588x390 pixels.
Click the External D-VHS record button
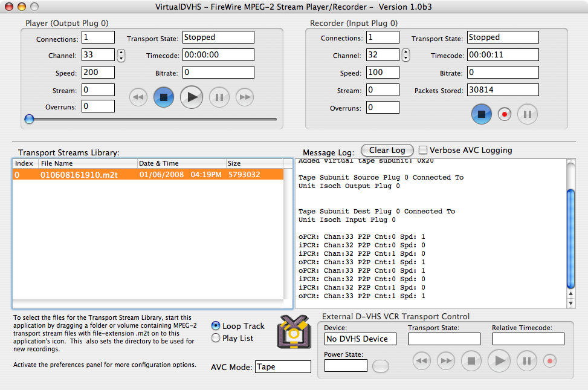click(550, 361)
